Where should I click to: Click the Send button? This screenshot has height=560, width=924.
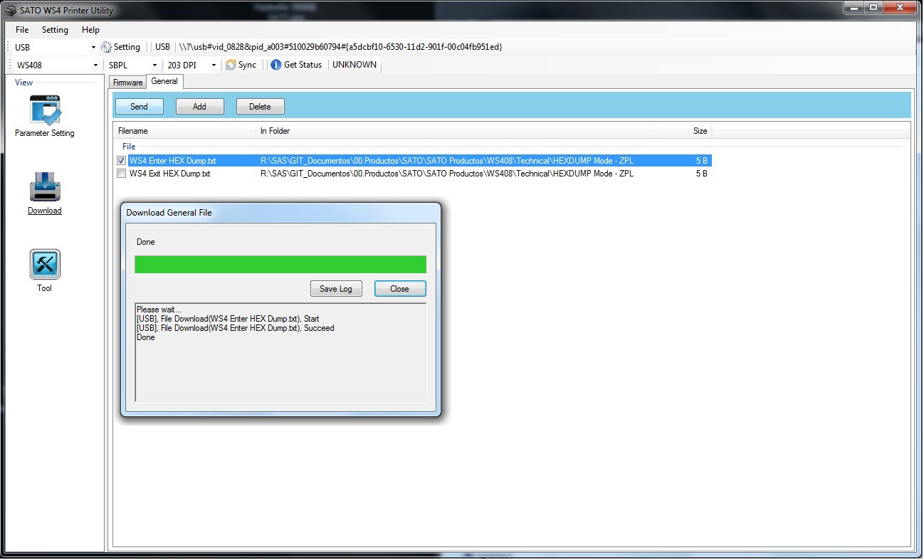pyautogui.click(x=140, y=107)
